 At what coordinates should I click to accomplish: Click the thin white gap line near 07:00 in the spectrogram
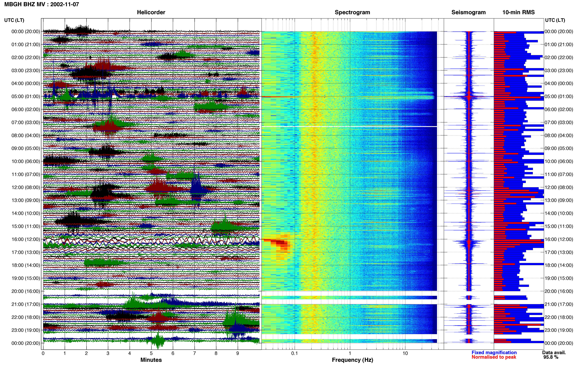click(x=349, y=127)
